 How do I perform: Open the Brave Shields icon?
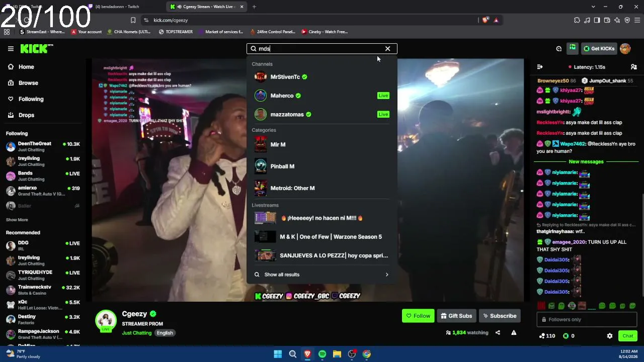pyautogui.click(x=485, y=20)
